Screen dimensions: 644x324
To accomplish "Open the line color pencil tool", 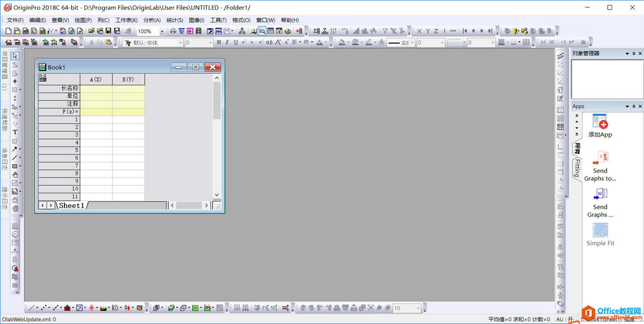I will point(369,42).
